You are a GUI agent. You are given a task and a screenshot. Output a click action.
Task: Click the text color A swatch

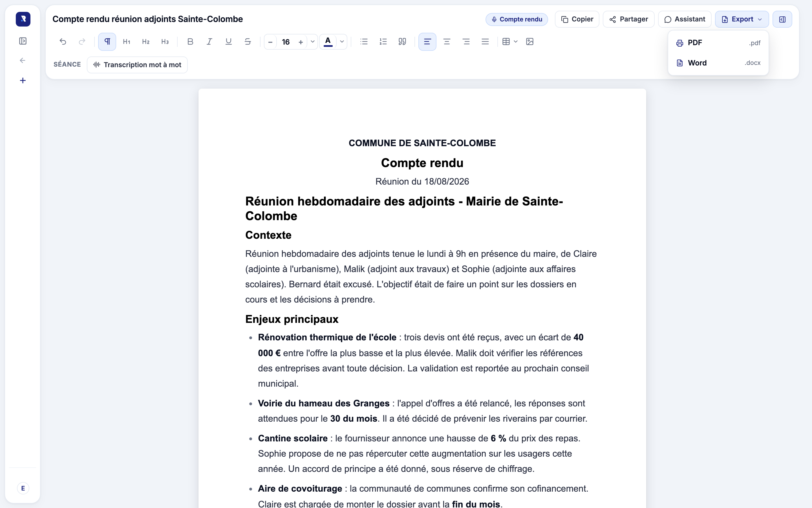click(x=328, y=42)
